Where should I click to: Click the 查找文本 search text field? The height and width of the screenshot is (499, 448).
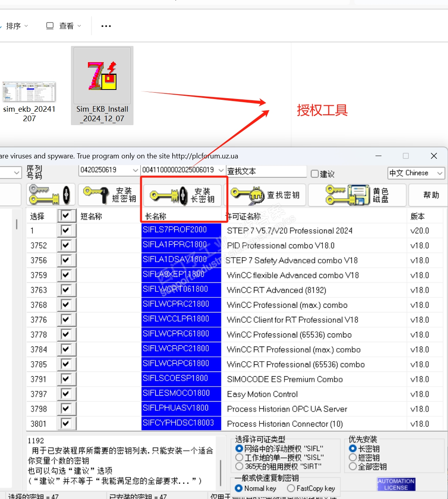267,171
